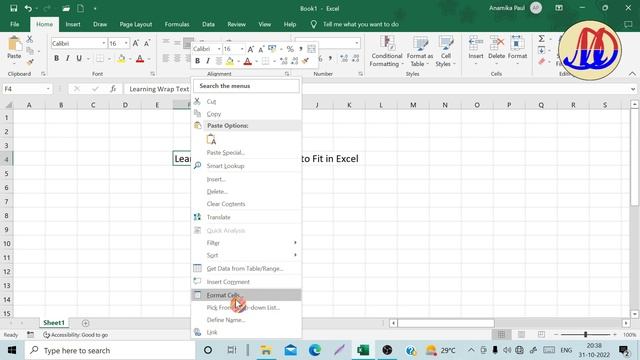Screen dimensions: 640x360
Task: Open Format as Table in the Styles group
Action: [420, 51]
